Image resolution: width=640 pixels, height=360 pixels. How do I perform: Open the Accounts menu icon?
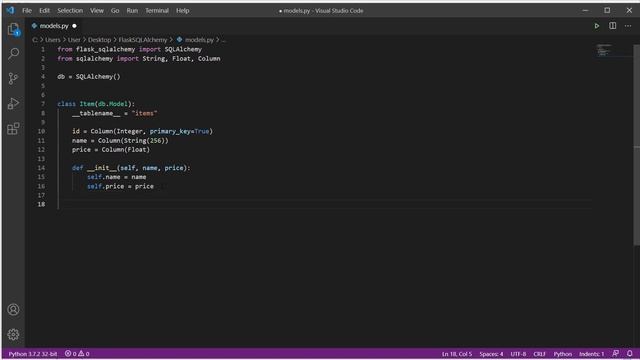click(x=13, y=309)
